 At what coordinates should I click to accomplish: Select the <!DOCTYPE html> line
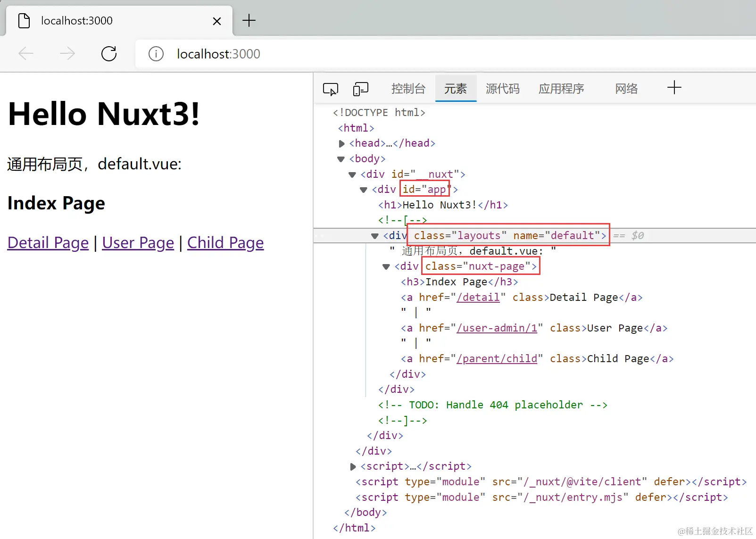click(x=379, y=113)
